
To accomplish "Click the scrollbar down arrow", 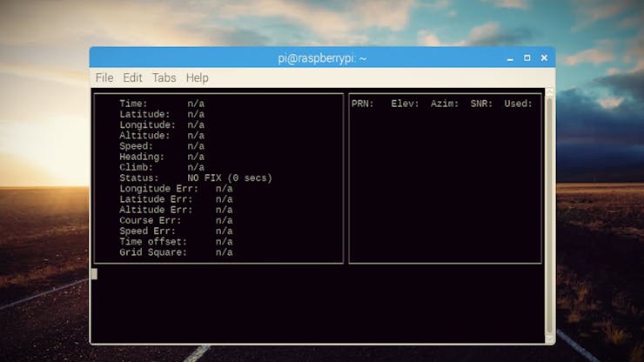I will point(549,339).
